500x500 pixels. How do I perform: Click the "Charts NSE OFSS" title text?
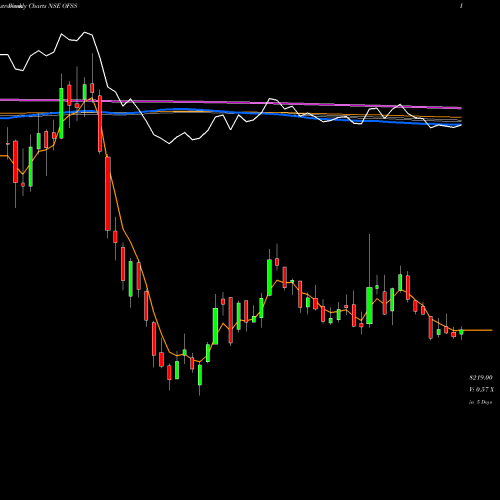(53, 6)
